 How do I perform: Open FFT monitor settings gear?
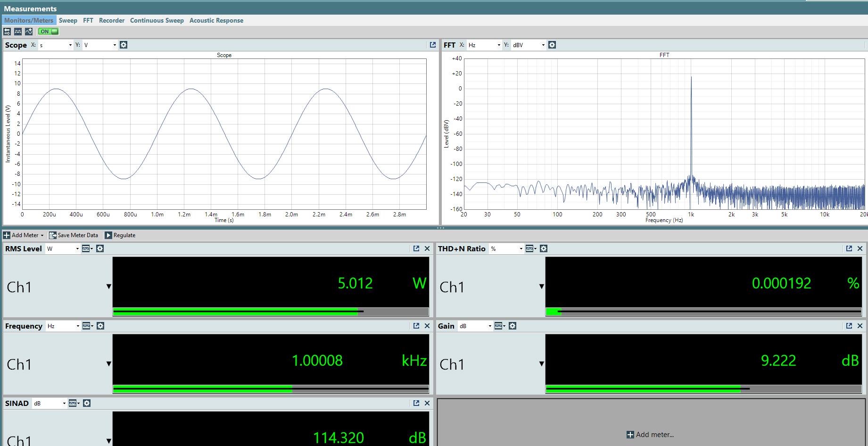pos(552,45)
